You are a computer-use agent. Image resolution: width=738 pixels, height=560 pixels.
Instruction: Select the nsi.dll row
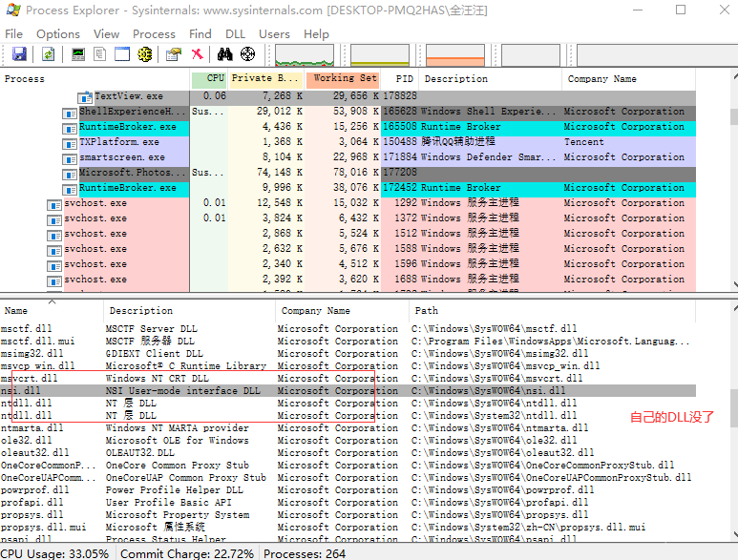[348, 391]
